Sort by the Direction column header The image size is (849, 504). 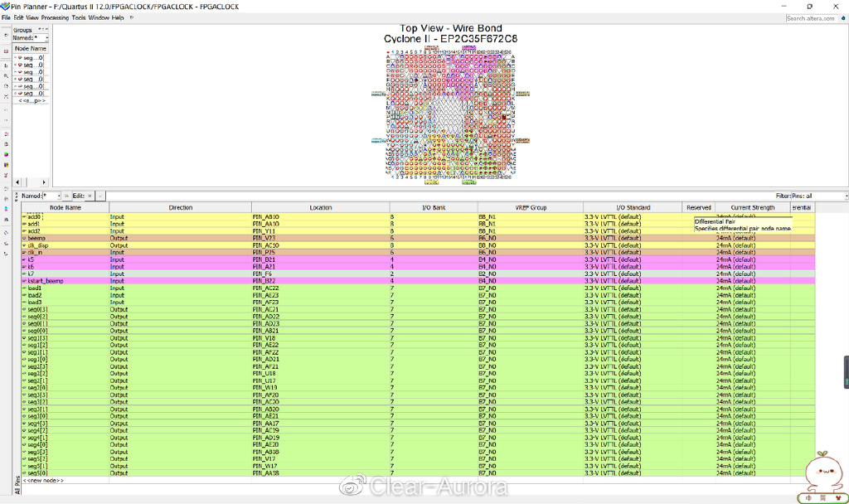point(180,207)
